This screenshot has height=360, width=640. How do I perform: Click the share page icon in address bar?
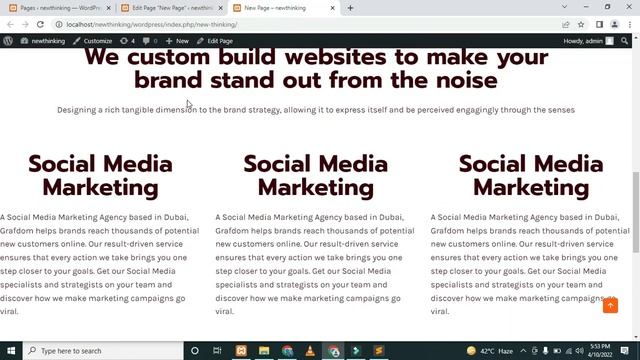[566, 24]
